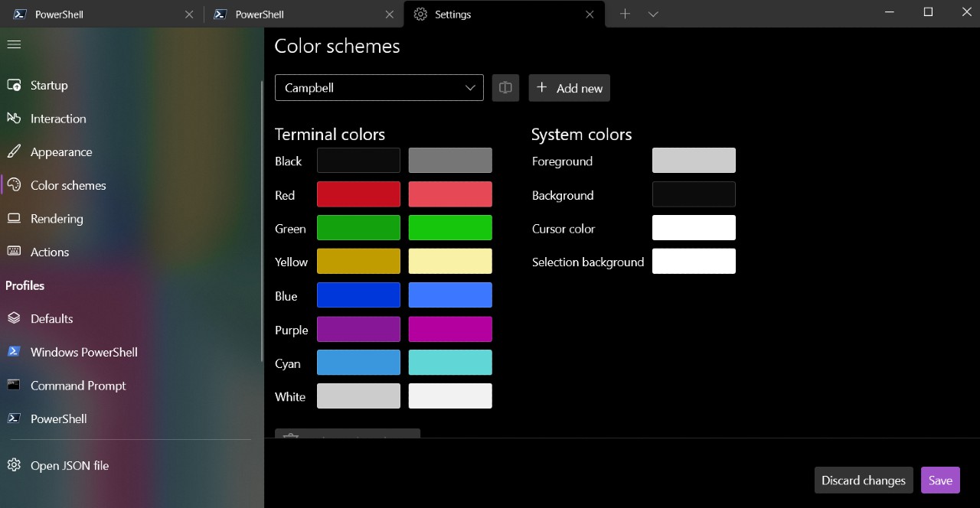Open a new tab with plus button
Viewport: 980px width, 508px height.
pyautogui.click(x=625, y=14)
